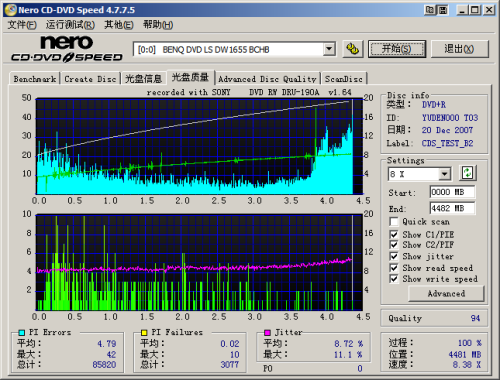This screenshot has height=380, width=500.
Task: Toggle the Show C2/PIF checkbox
Action: point(394,245)
